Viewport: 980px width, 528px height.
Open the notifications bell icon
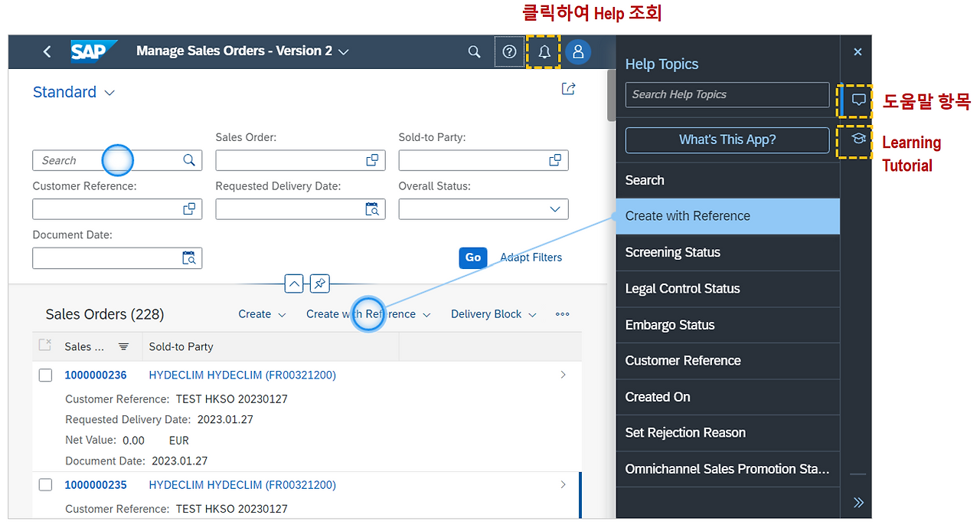[x=544, y=51]
